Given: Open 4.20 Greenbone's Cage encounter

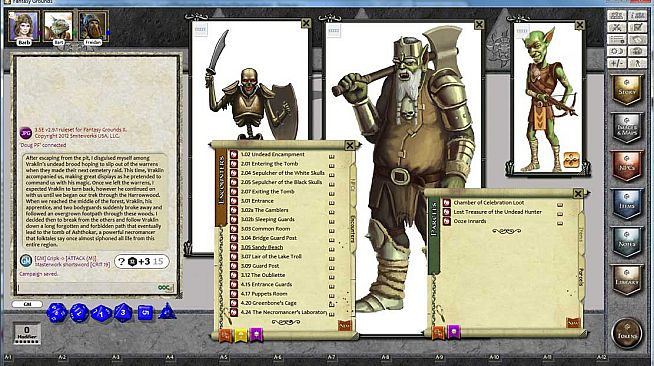Looking at the screenshot, I should (268, 303).
